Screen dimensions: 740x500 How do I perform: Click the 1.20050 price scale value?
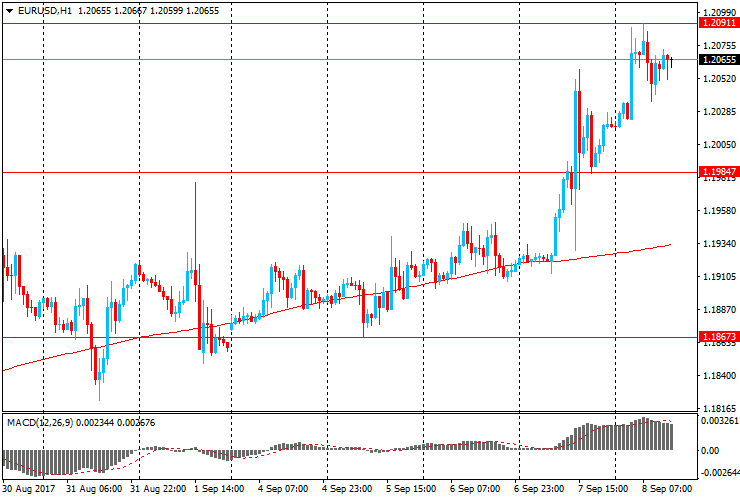point(719,144)
